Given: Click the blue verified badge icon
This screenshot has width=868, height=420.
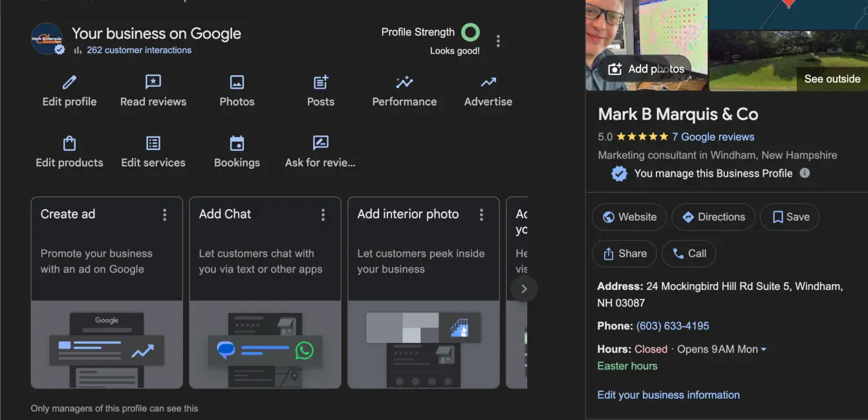Looking at the screenshot, I should tap(619, 173).
